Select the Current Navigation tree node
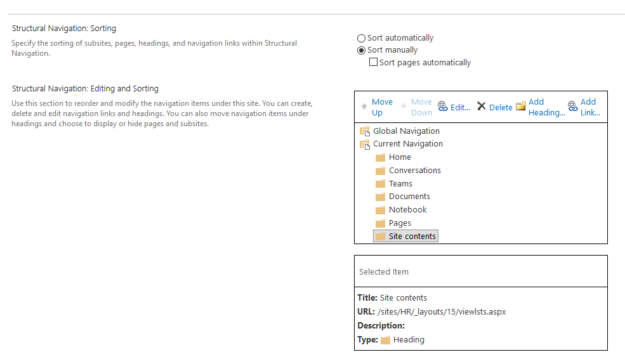625x364 pixels. pos(408,144)
